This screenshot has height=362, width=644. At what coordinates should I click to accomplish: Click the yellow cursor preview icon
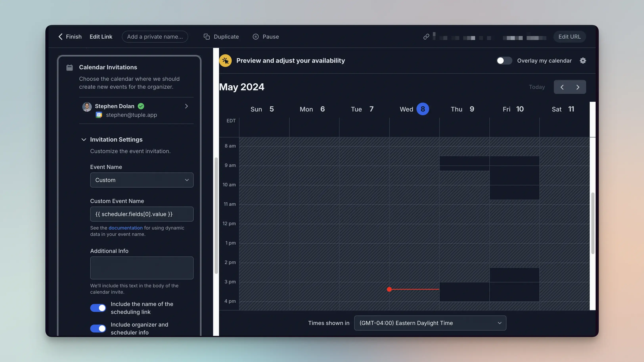[x=225, y=61]
